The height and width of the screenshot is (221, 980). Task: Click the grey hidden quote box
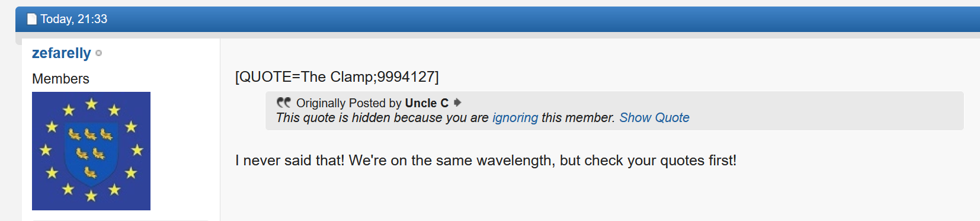[614, 111]
